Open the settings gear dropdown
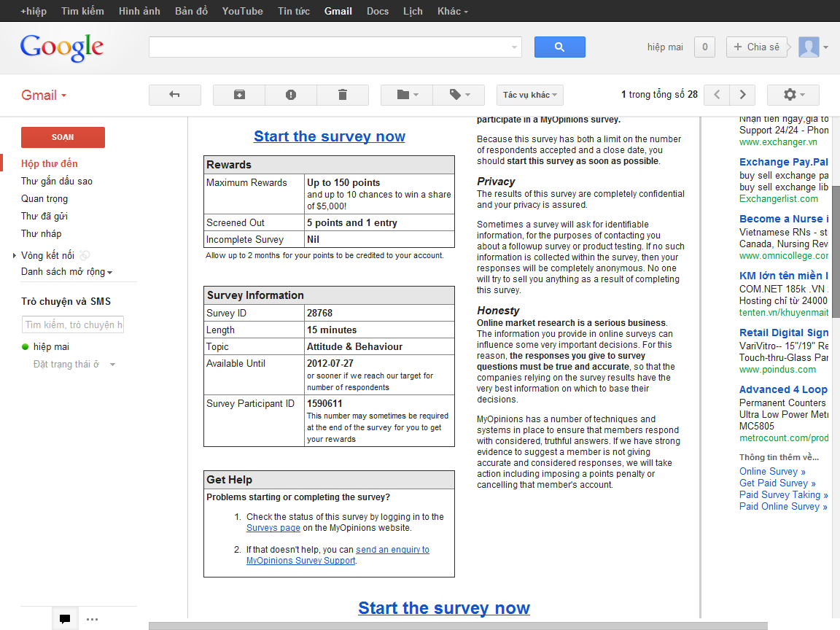 click(x=793, y=95)
